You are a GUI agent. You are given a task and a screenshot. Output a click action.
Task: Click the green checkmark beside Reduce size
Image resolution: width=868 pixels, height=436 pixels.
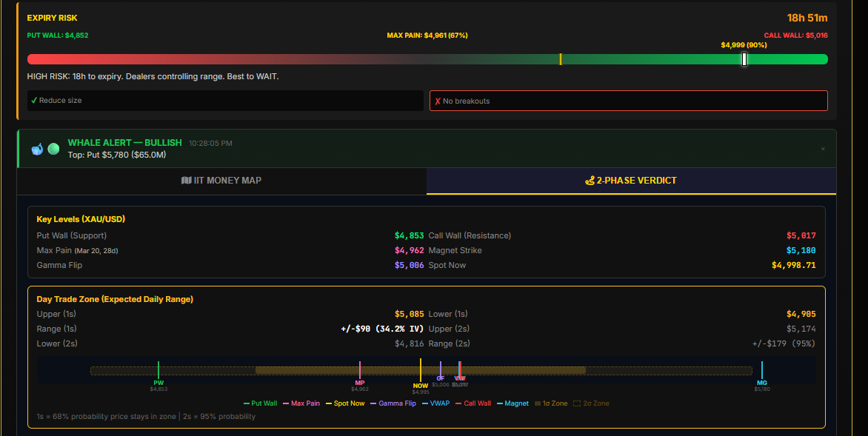coord(34,101)
